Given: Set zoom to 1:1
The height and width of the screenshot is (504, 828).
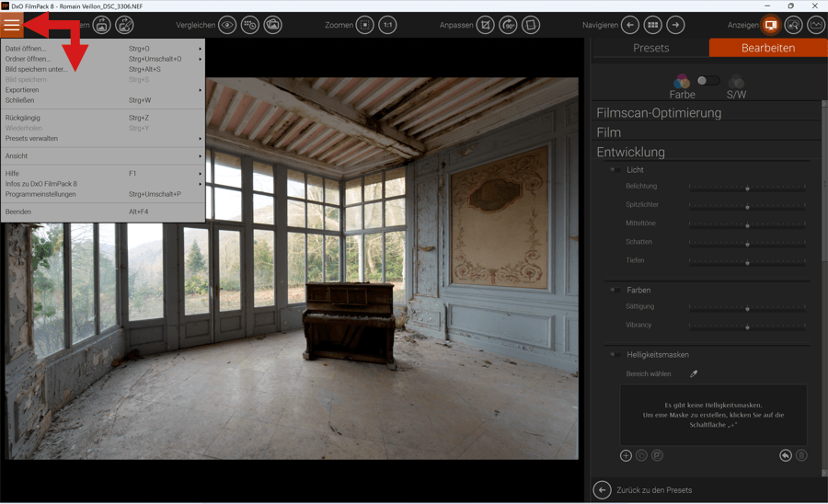Looking at the screenshot, I should tap(388, 25).
